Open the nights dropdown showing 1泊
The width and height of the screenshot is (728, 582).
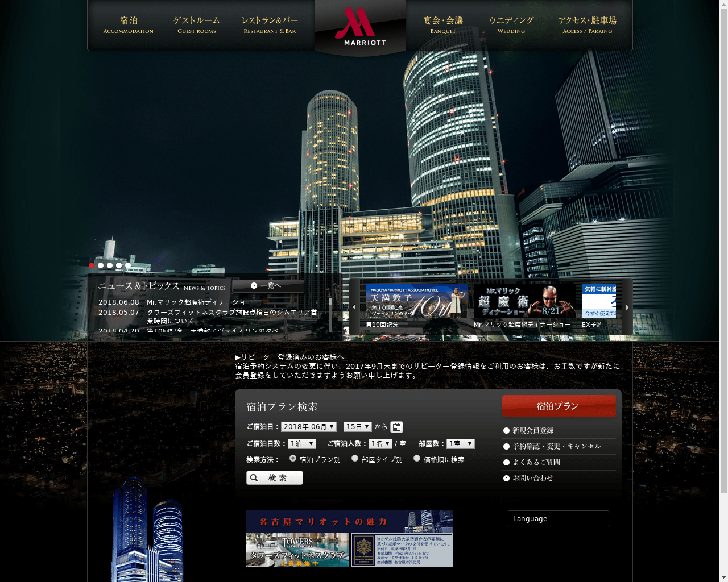tap(302, 444)
